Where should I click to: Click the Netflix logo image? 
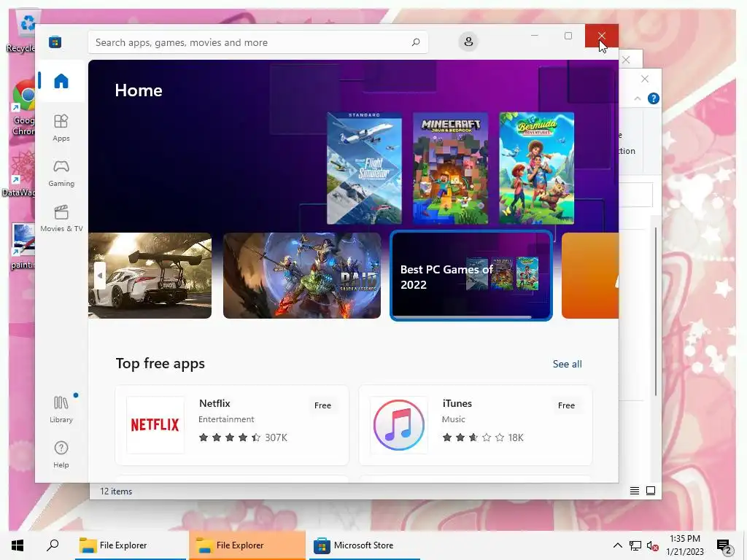tap(155, 425)
